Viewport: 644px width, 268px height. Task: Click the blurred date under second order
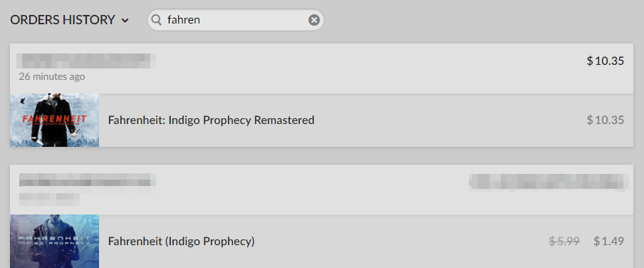pos(49,199)
